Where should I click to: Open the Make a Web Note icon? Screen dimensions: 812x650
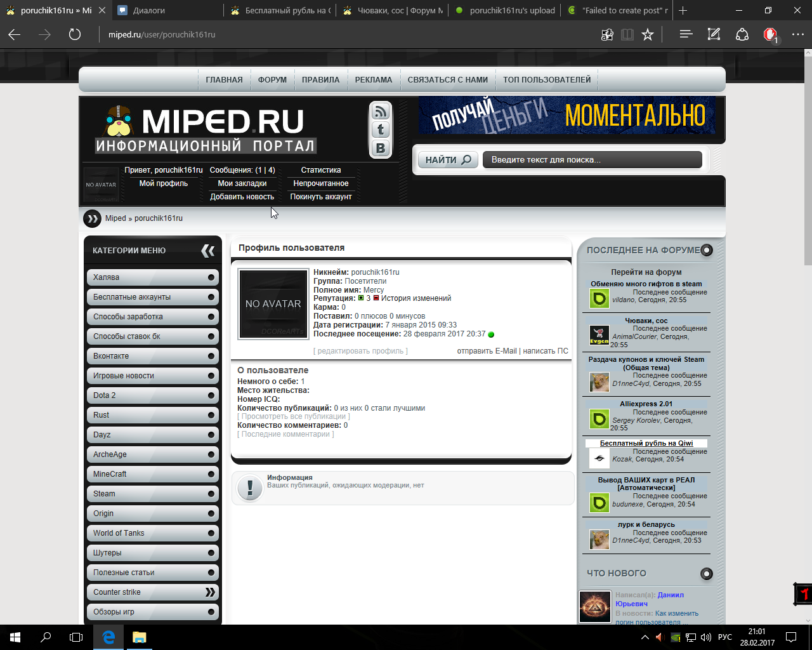[x=714, y=34]
